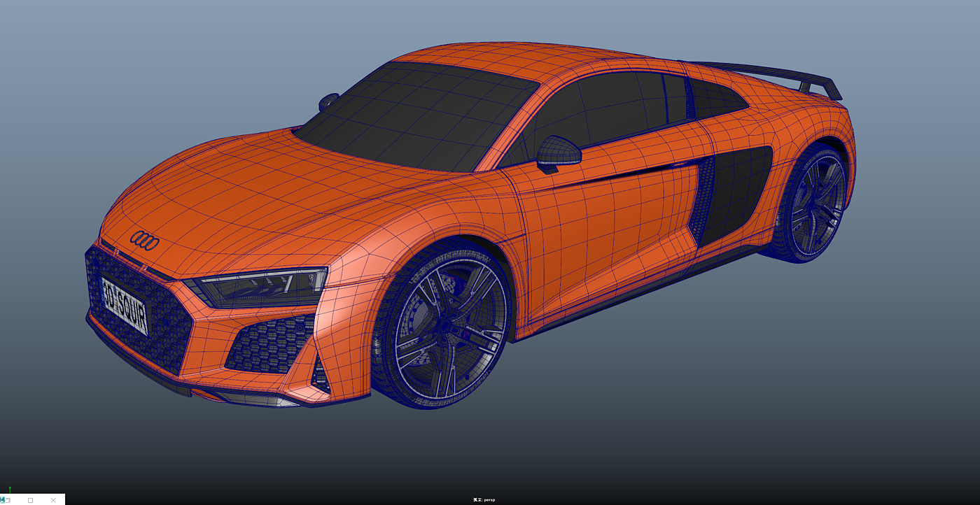980x505 pixels.
Task: Select the 3D SQUIR license plate
Action: (x=125, y=305)
